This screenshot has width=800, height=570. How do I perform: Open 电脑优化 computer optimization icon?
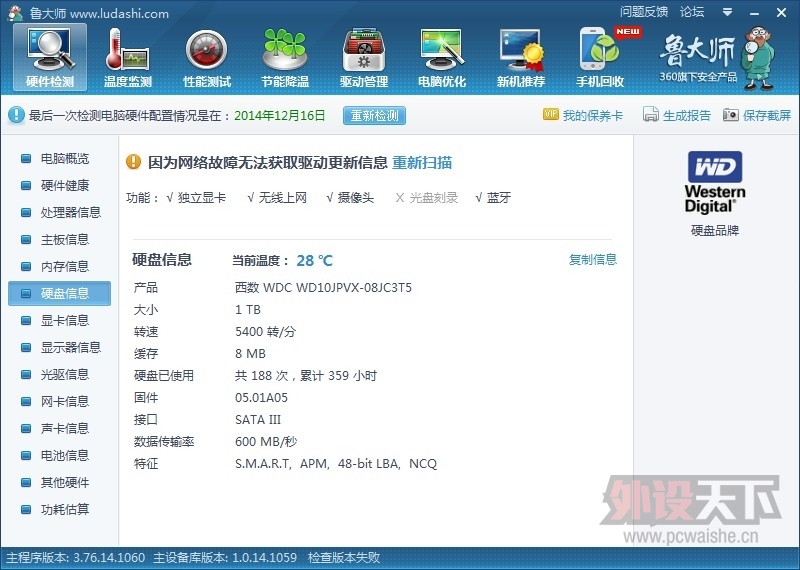442,57
